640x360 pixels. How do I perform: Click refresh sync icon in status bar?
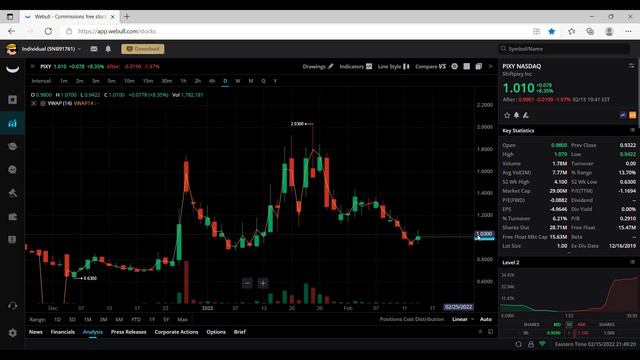click(518, 344)
